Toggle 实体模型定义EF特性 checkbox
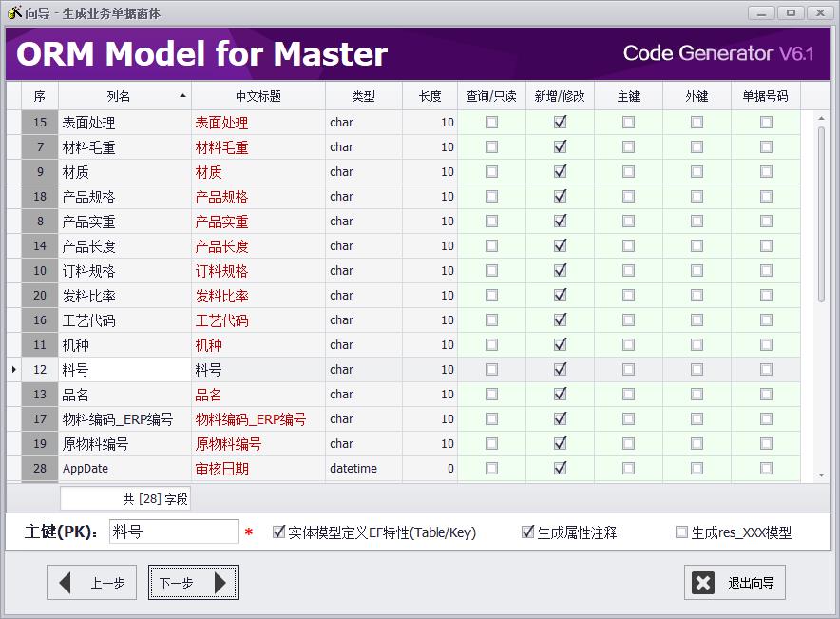This screenshot has height=619, width=840. tap(278, 532)
